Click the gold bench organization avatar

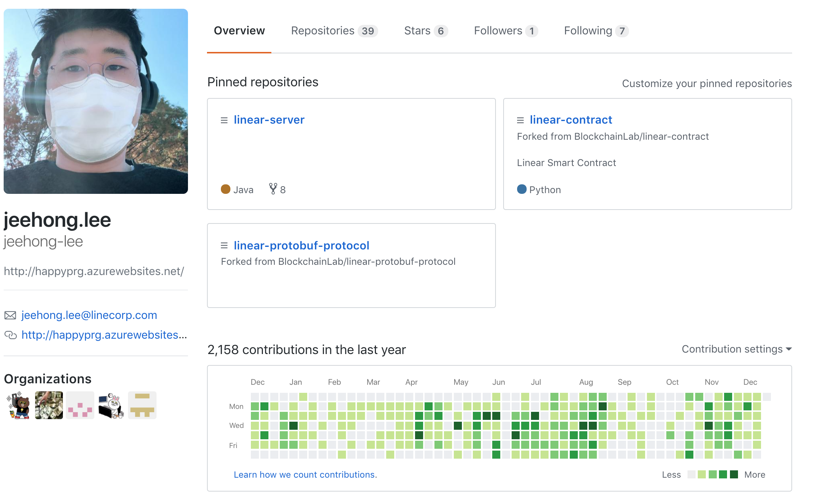(x=142, y=405)
